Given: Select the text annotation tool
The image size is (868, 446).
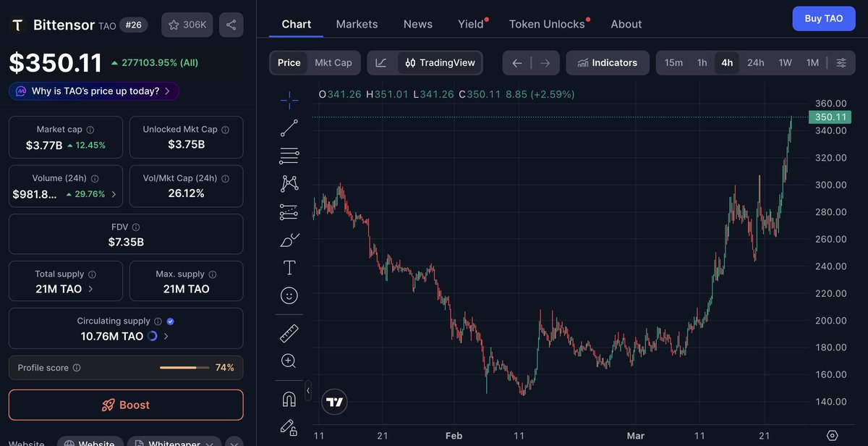Looking at the screenshot, I should (x=289, y=267).
